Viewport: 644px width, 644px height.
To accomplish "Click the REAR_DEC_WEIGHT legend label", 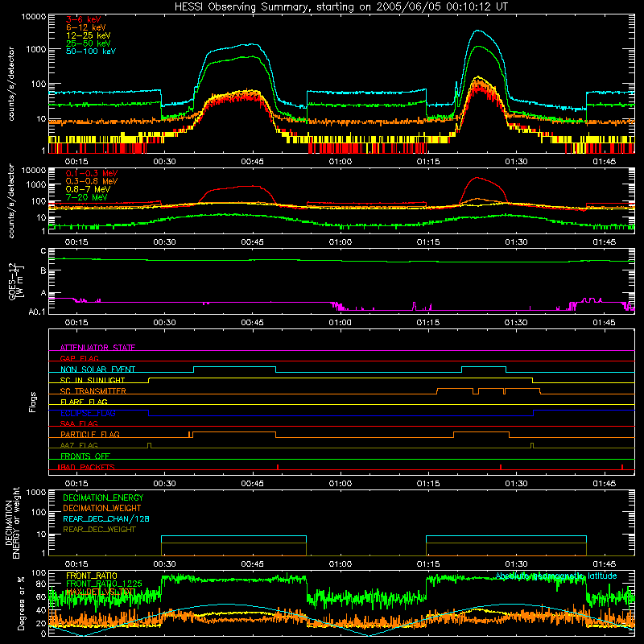I will coord(99,530).
